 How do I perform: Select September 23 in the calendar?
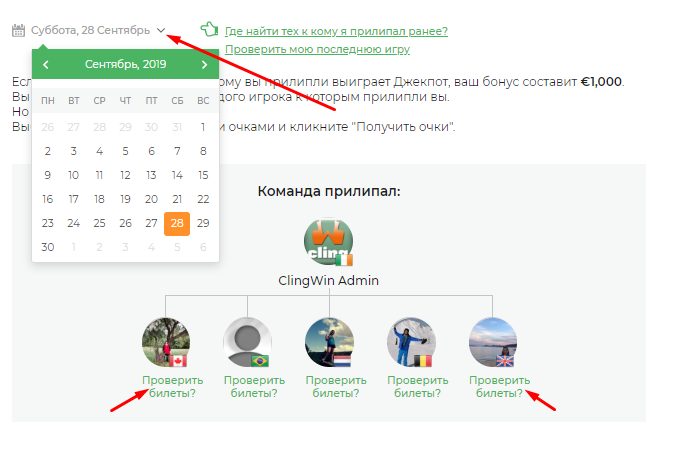tap(48, 223)
